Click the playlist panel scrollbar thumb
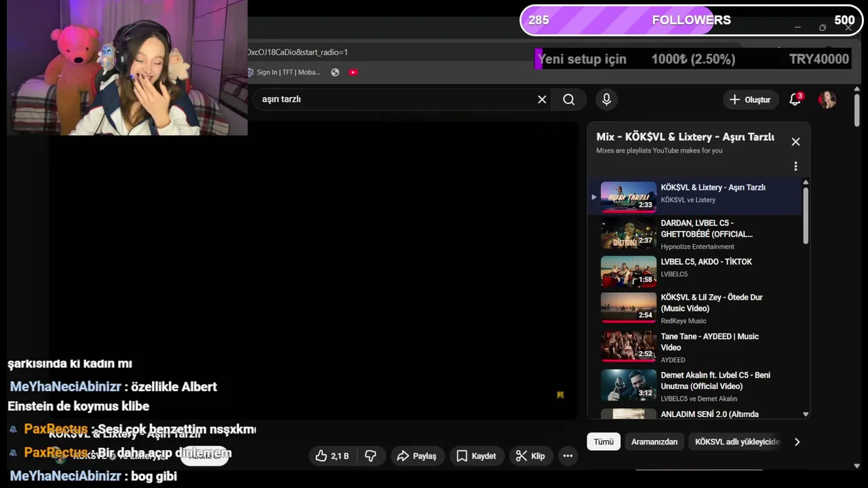Screen dimensions: 868x488 (x=806, y=216)
